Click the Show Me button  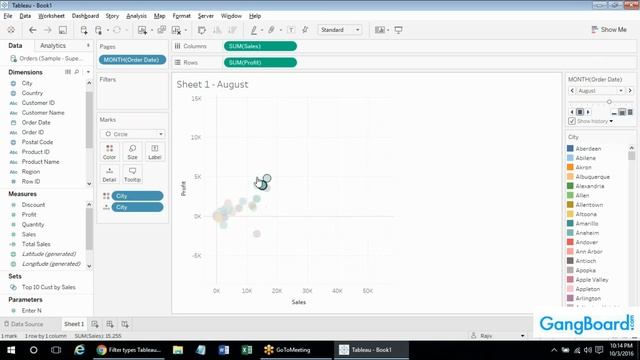[x=609, y=29]
